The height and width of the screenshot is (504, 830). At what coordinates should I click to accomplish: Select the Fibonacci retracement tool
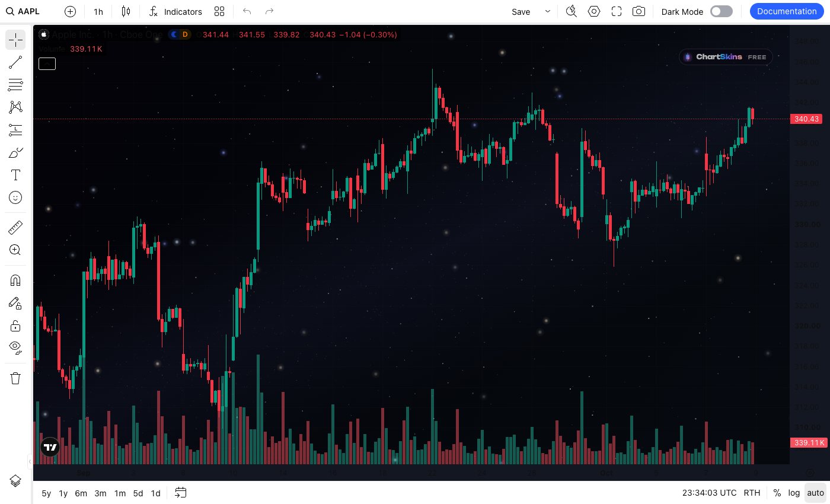pos(15,85)
